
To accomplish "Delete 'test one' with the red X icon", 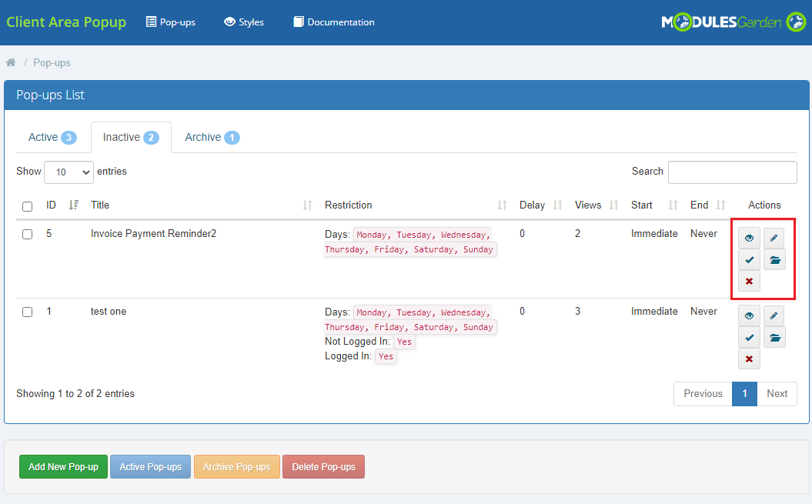I will 749,359.
